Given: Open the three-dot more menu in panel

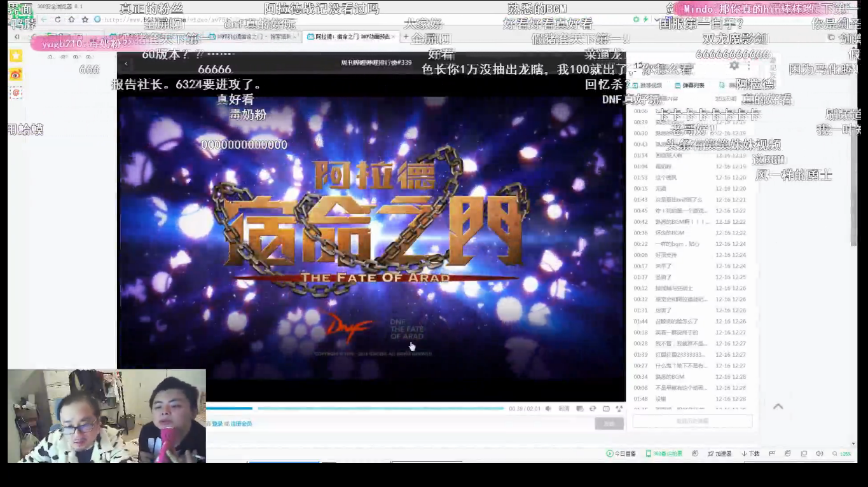Looking at the screenshot, I should [x=748, y=65].
